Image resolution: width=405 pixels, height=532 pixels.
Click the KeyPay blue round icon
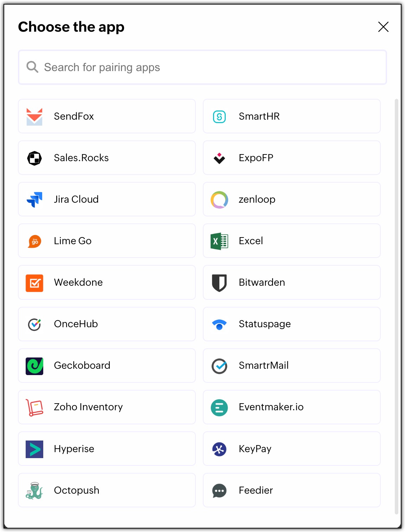click(x=219, y=449)
